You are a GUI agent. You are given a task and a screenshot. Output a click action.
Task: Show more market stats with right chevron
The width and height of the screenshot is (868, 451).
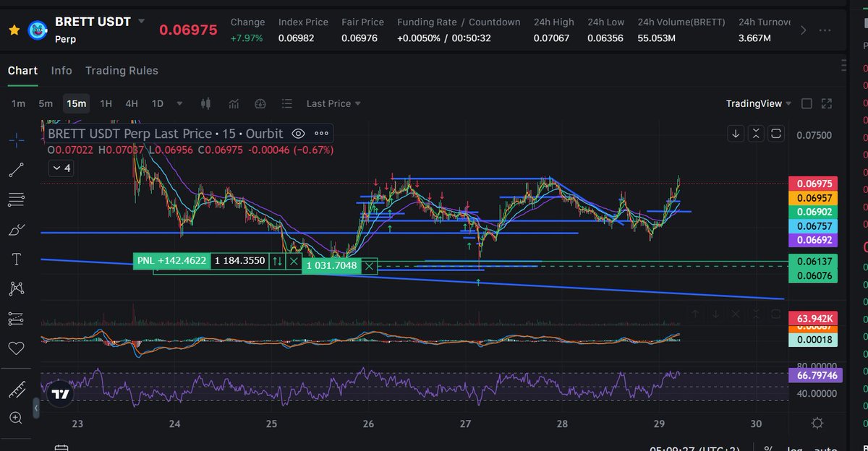click(x=804, y=30)
